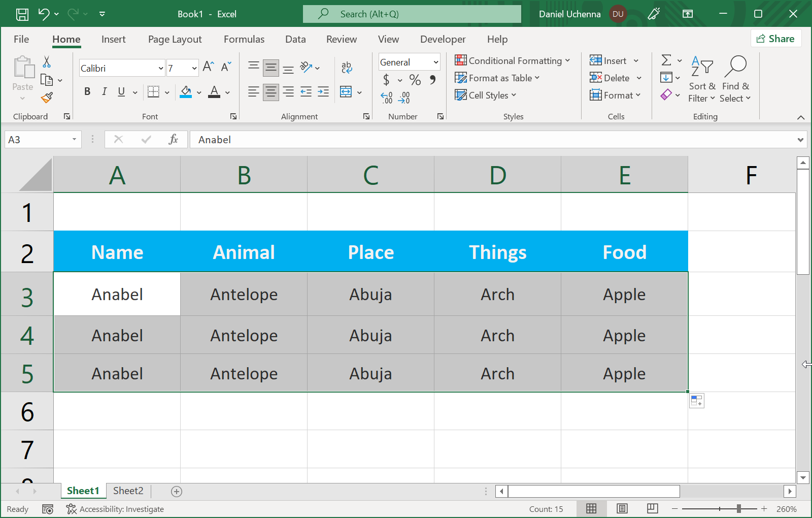812x518 pixels.
Task: Click the Format Painter brush icon
Action: click(47, 98)
